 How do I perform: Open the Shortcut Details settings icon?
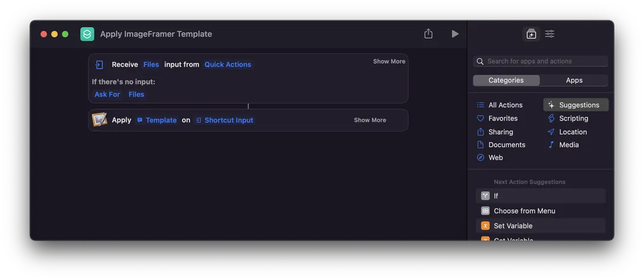(x=550, y=34)
